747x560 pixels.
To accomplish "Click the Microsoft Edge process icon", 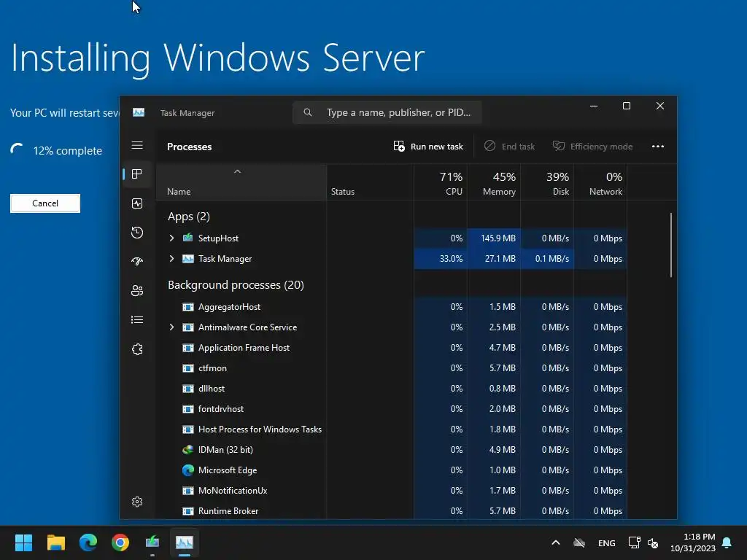I will [188, 470].
